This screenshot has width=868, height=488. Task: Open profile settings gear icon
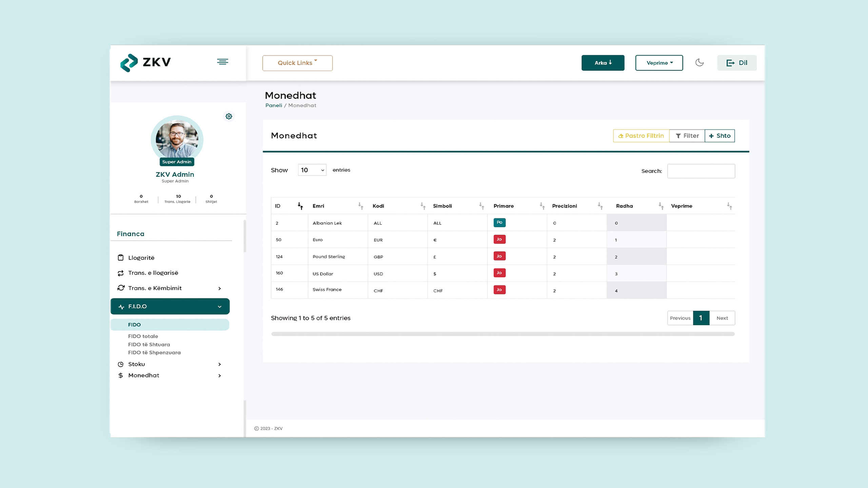[x=229, y=116]
